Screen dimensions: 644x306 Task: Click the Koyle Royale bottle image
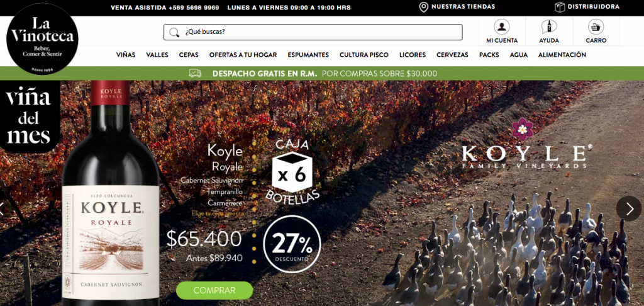click(111, 193)
